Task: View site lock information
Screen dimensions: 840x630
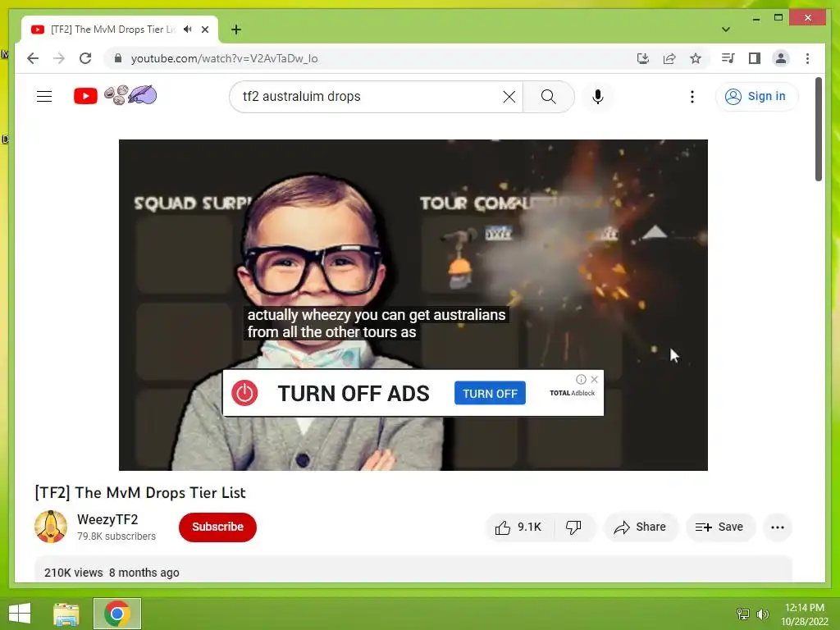Action: tap(118, 58)
